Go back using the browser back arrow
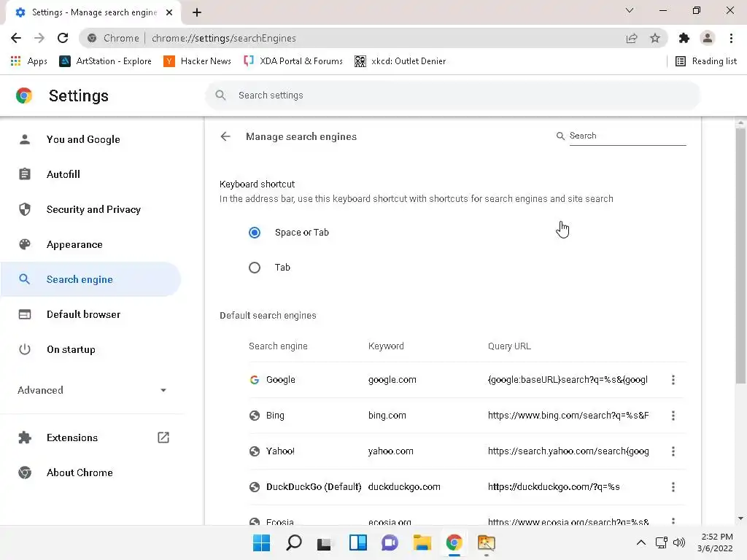 click(16, 38)
